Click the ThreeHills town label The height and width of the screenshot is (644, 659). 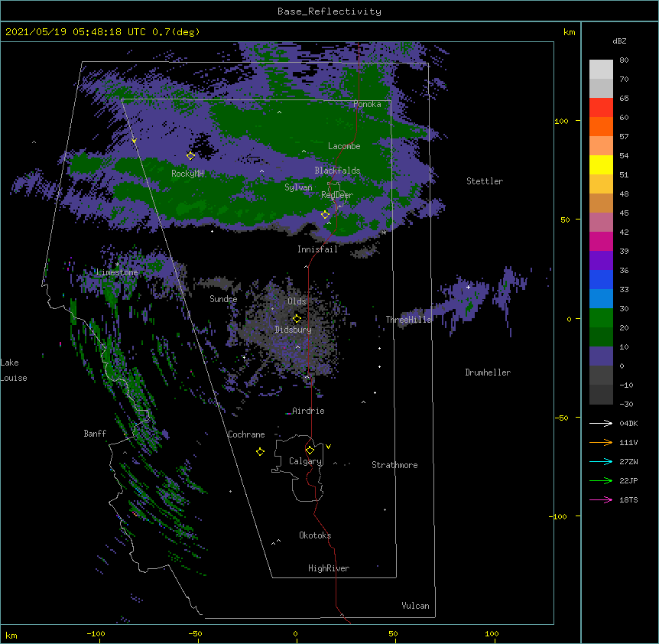(x=409, y=320)
